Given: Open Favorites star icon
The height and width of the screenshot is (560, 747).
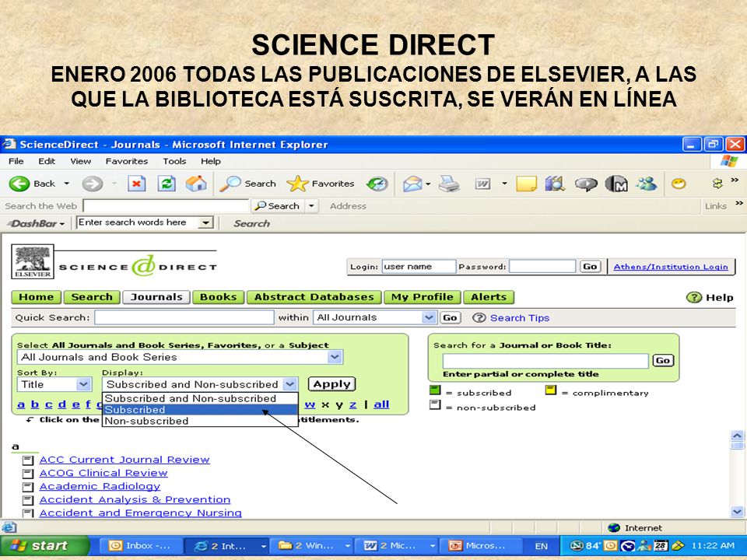Looking at the screenshot, I should click(x=298, y=184).
